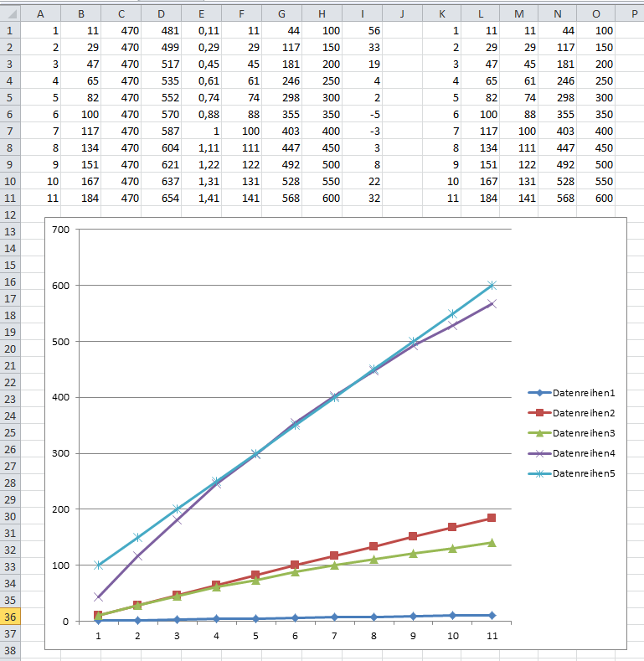Click Datenreihen2 red square at category 11
The image size is (644, 661).
coord(492,518)
